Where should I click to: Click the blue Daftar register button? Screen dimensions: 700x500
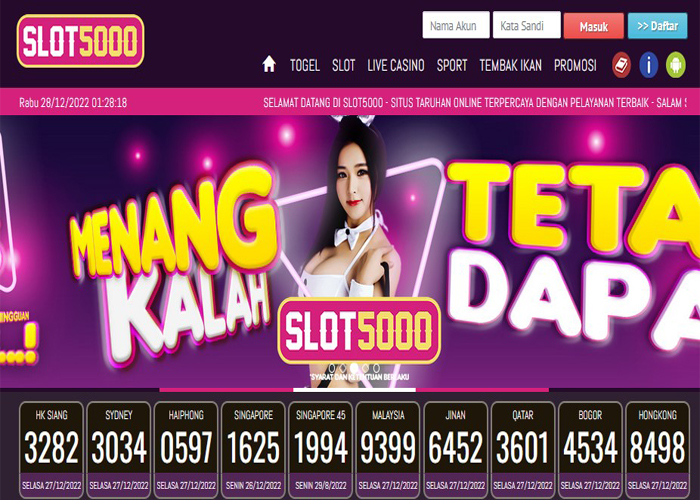(x=657, y=26)
